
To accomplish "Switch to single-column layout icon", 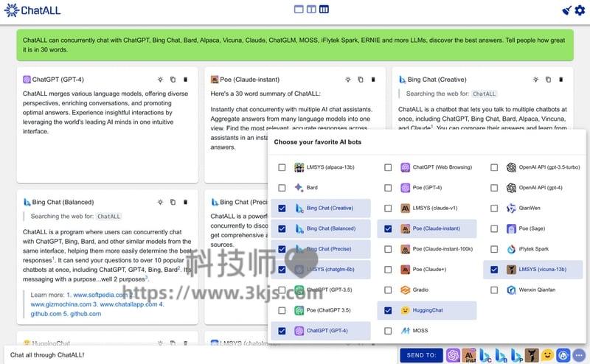I will point(299,9).
